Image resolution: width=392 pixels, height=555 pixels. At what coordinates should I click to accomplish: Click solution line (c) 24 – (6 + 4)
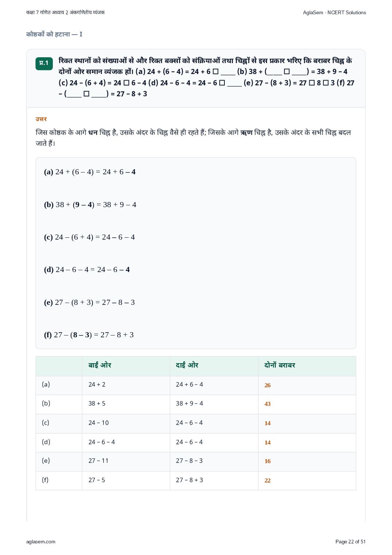tap(89, 237)
